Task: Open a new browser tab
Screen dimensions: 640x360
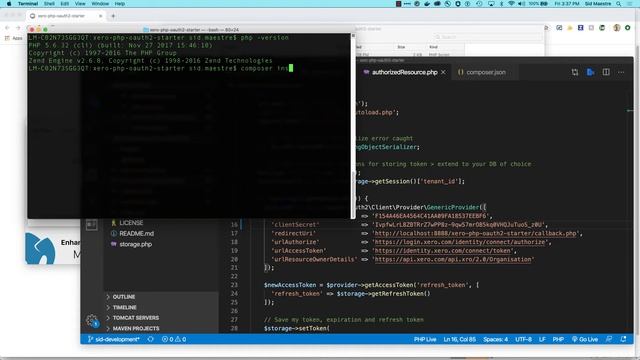Action: pos(113,16)
